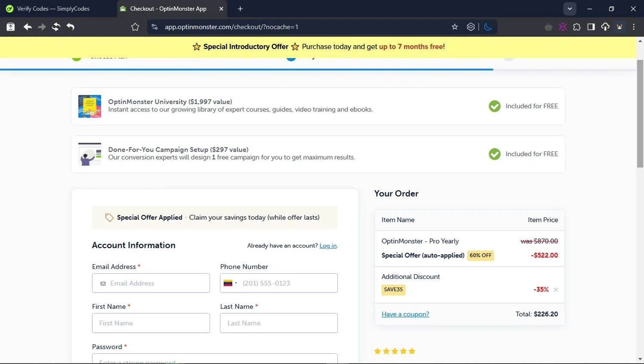Click the Done-For-You Campaign Setup thumbnail
This screenshot has height=364, width=644.
(90, 154)
